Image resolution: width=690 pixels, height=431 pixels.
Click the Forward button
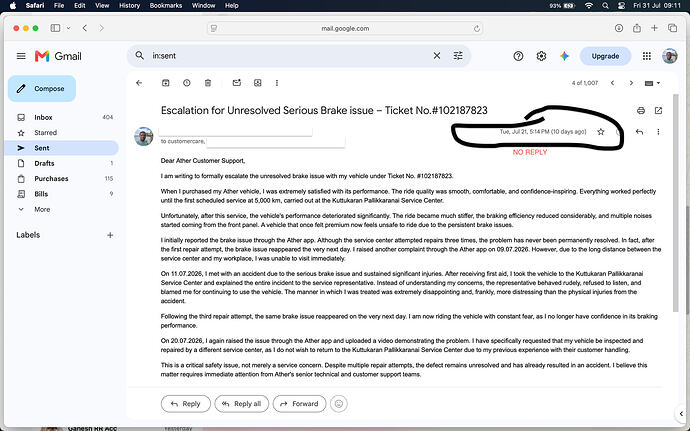[299, 404]
